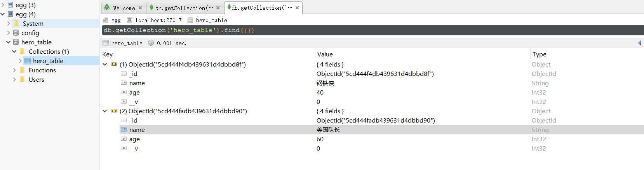Click the Type column header
644x170 pixels.
(x=540, y=54)
